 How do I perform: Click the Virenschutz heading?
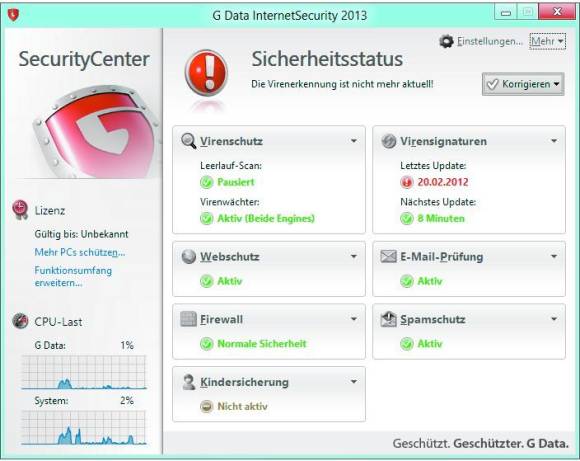232,141
